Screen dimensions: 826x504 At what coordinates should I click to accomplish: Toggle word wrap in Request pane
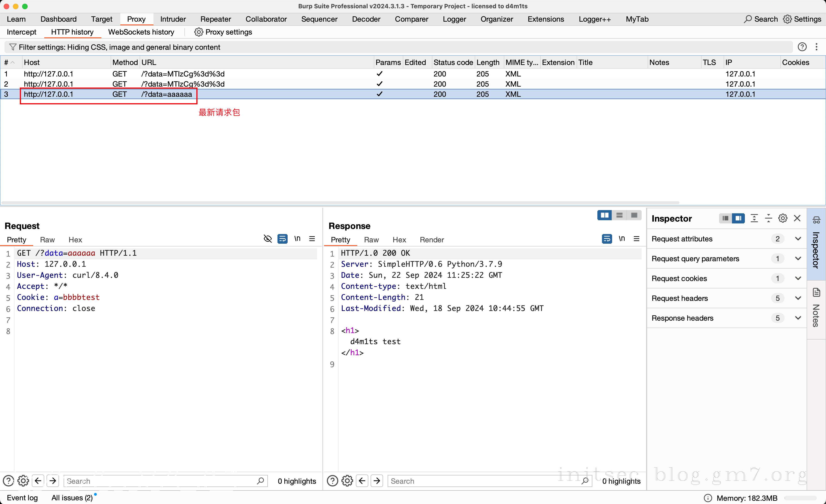283,239
